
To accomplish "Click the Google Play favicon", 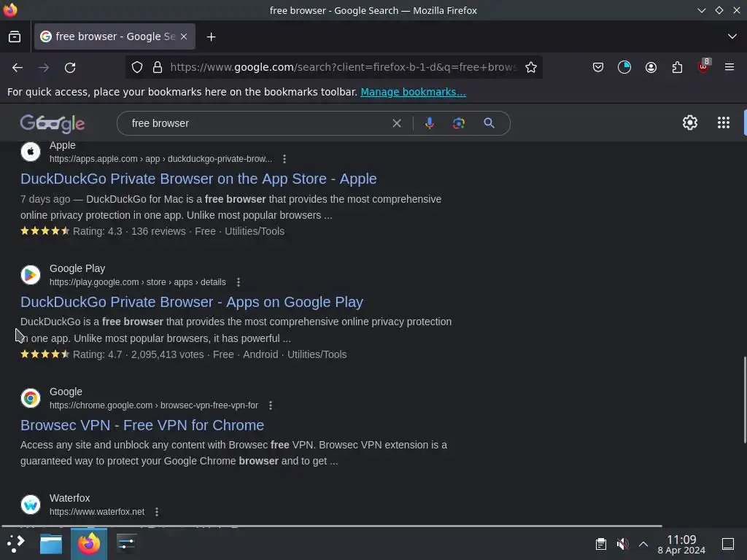I will pyautogui.click(x=31, y=275).
